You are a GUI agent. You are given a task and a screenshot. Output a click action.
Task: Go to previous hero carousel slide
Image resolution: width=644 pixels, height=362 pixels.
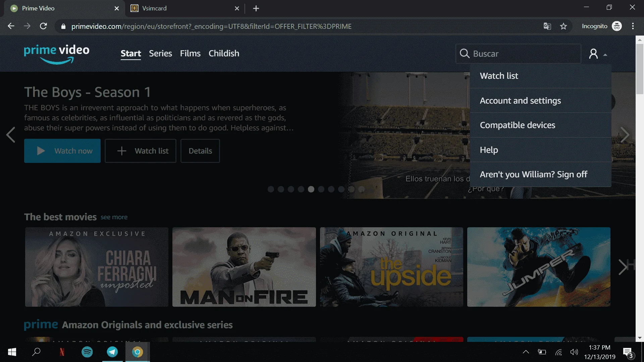pyautogui.click(x=11, y=135)
